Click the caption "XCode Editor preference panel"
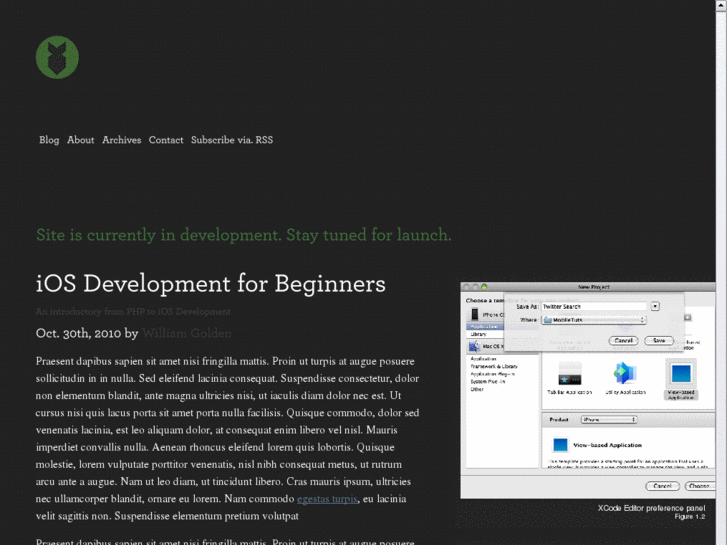The image size is (727, 545). [x=651, y=508]
